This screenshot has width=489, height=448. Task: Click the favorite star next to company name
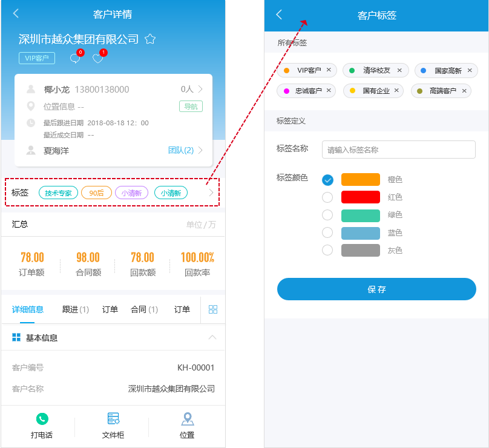(150, 39)
